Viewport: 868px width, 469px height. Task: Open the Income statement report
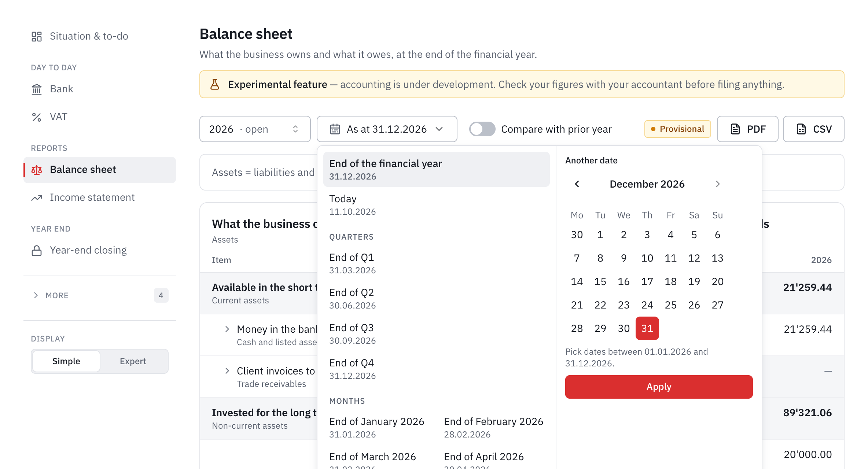pos(100,197)
